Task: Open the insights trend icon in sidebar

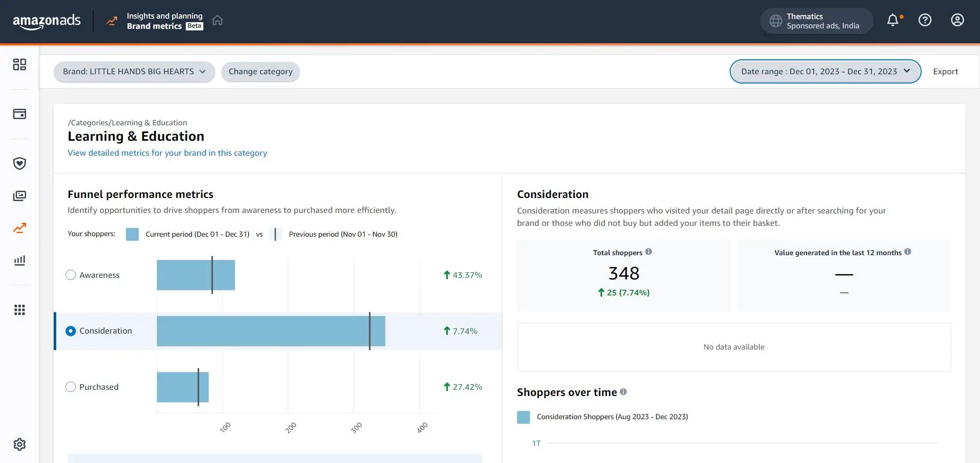Action: click(x=20, y=228)
